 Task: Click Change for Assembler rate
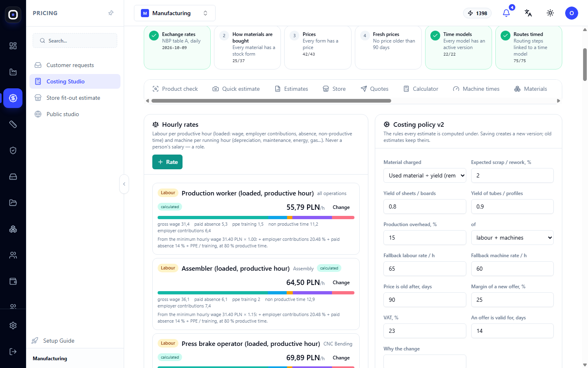click(x=341, y=283)
